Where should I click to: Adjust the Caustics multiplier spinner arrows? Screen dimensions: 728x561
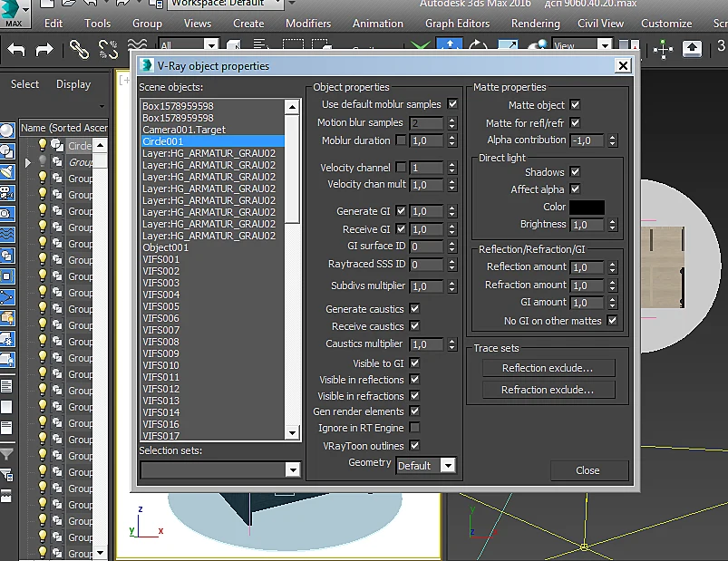pos(451,344)
